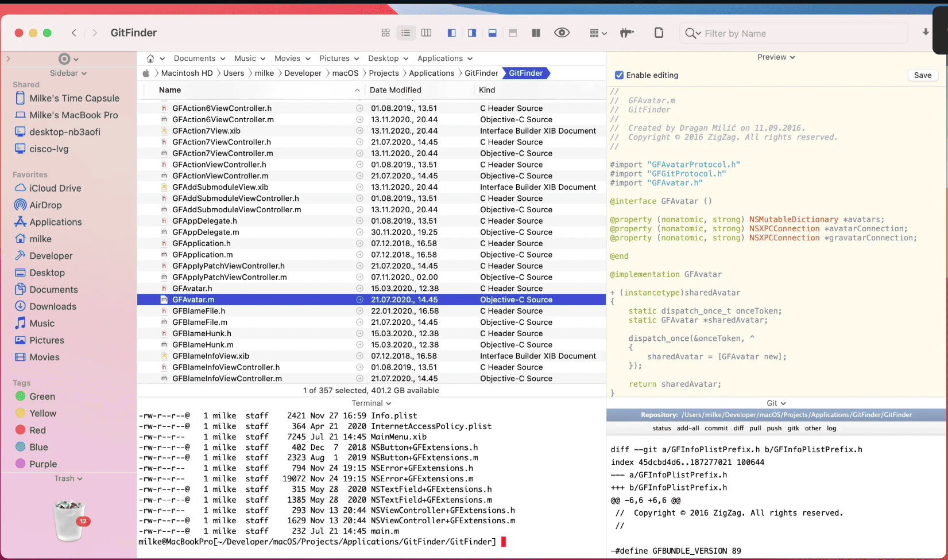The image size is (948, 560).
Task: Go forward with the forward arrow
Action: click(x=95, y=33)
